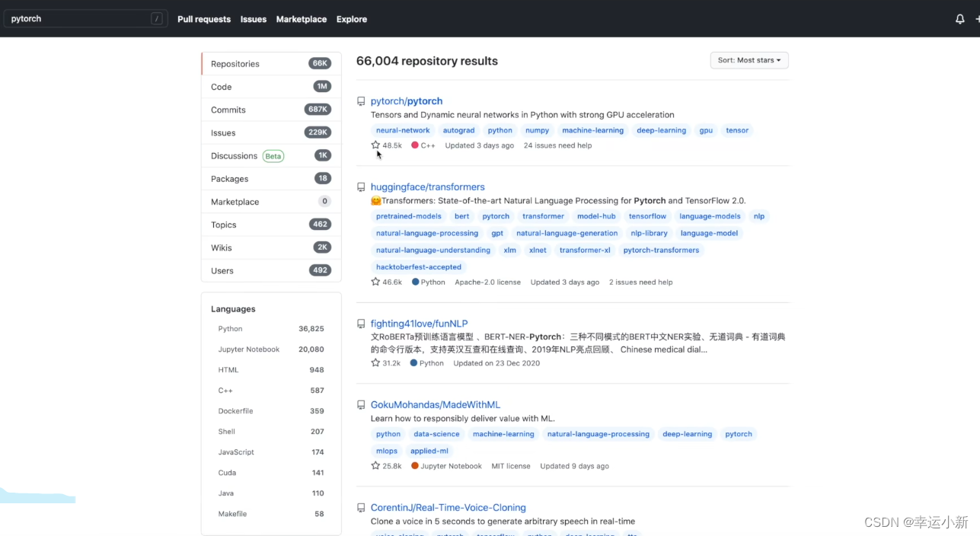Click the star icon showing 46.6k
980x536 pixels.
coord(375,282)
